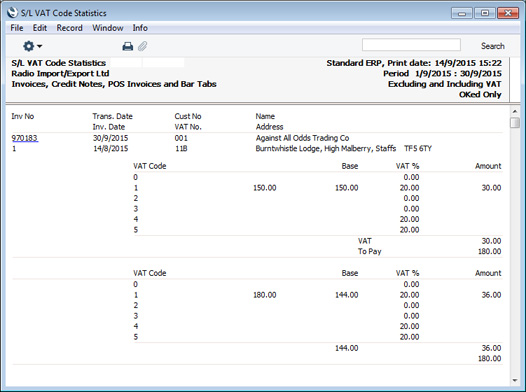
Task: Click the Cust No column header
Action: click(188, 116)
